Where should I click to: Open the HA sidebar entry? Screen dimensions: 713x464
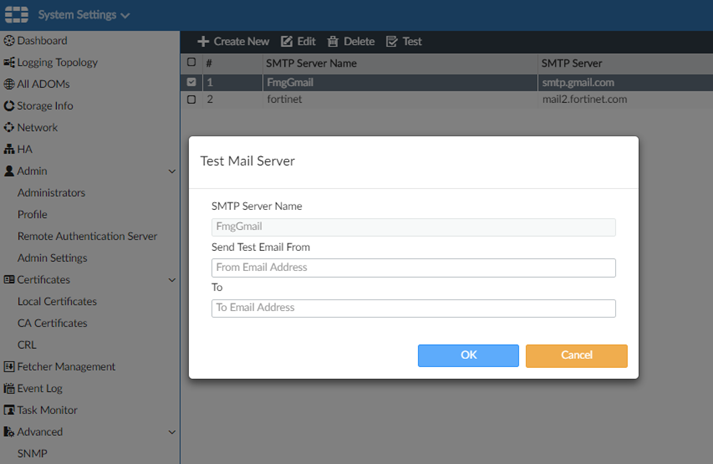coord(24,149)
